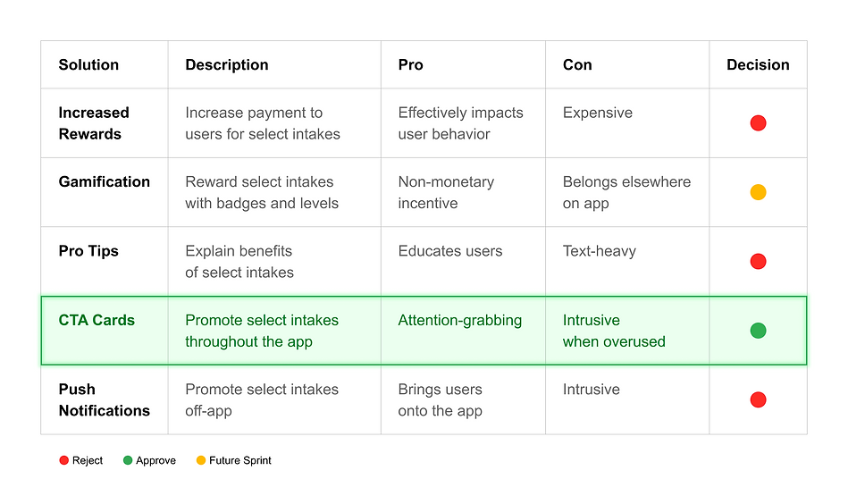Select the Pro column header

click(410, 65)
